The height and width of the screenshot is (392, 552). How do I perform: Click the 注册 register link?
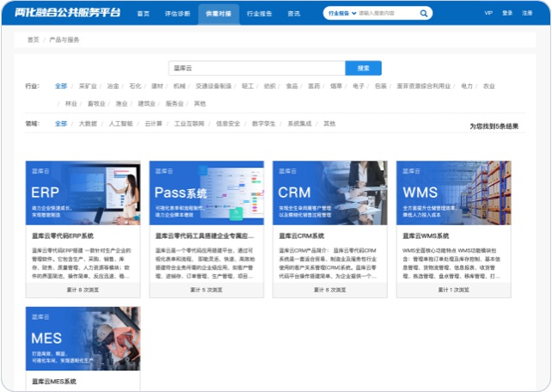pyautogui.click(x=527, y=13)
